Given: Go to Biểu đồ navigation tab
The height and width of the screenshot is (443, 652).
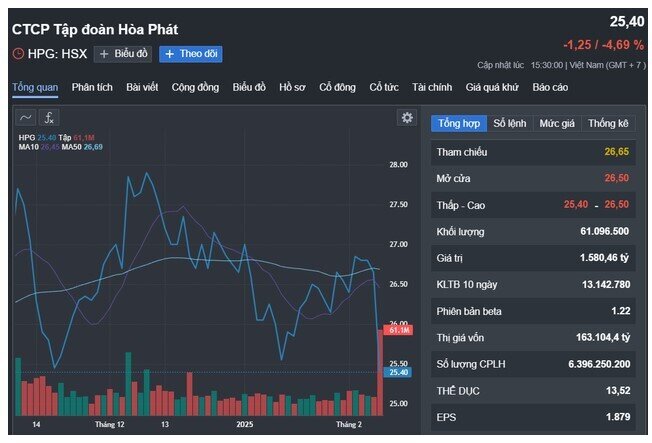Looking at the screenshot, I should pyautogui.click(x=249, y=87).
